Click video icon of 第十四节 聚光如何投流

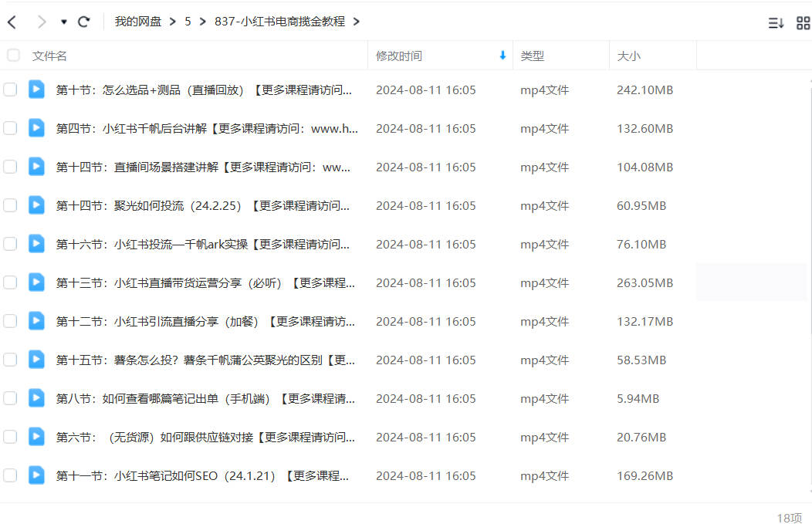(x=36, y=205)
